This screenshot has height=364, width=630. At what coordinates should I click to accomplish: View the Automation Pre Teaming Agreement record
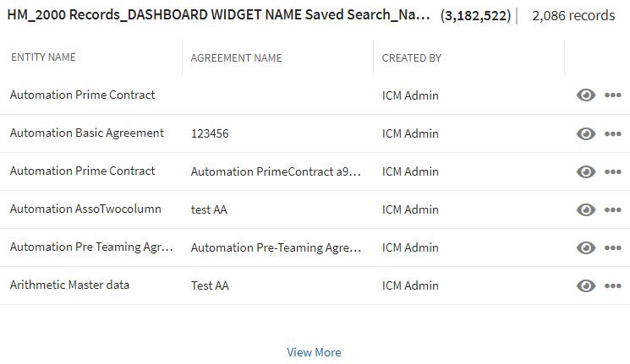click(586, 247)
